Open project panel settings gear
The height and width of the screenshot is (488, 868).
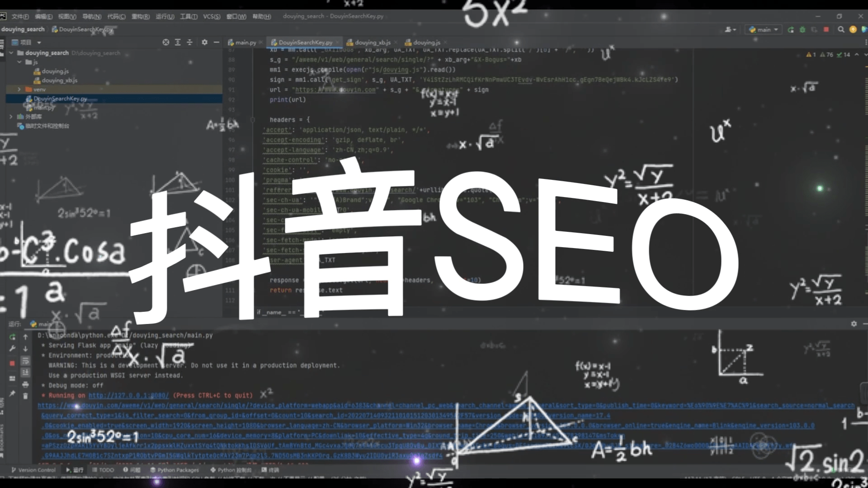coord(204,42)
